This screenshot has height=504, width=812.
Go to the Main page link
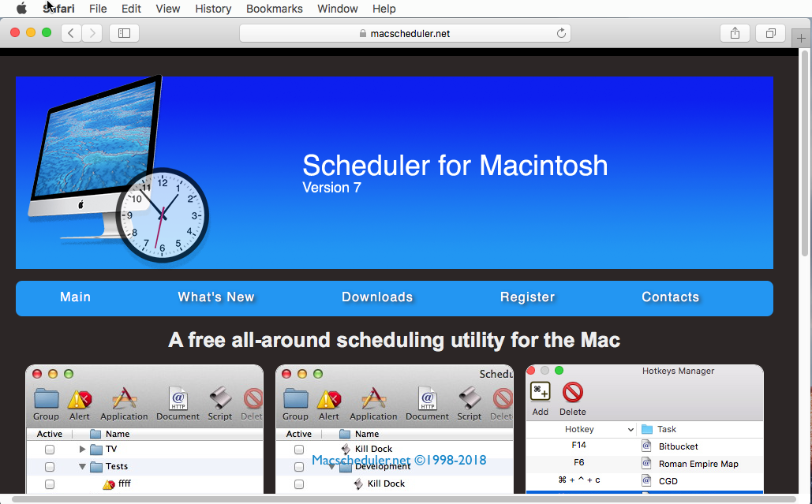pyautogui.click(x=76, y=297)
